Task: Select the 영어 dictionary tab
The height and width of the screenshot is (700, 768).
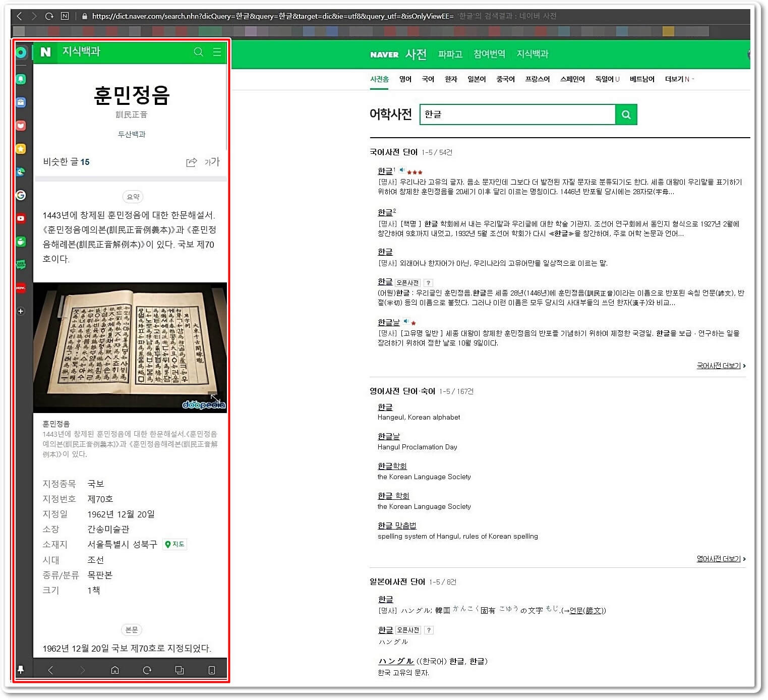Action: [405, 79]
